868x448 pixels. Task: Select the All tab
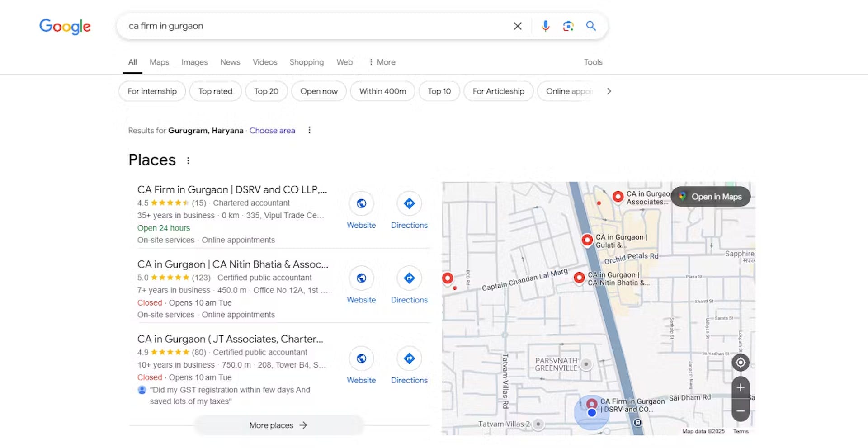[132, 62]
